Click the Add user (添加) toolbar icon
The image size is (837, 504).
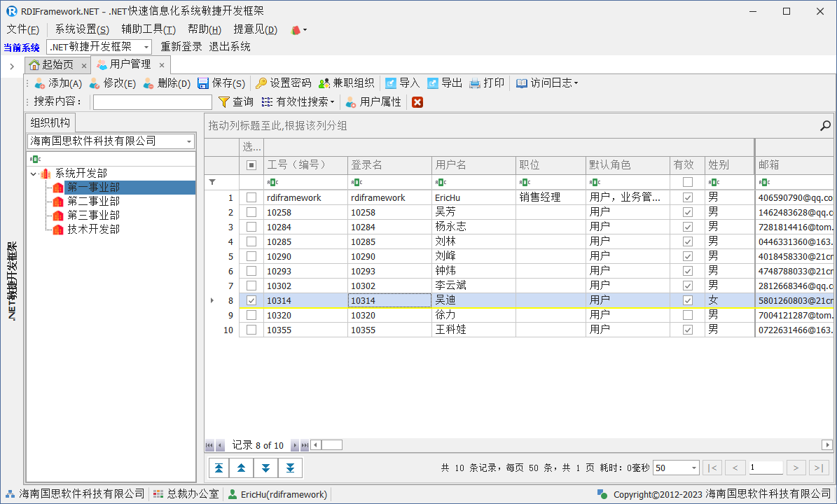pos(40,83)
